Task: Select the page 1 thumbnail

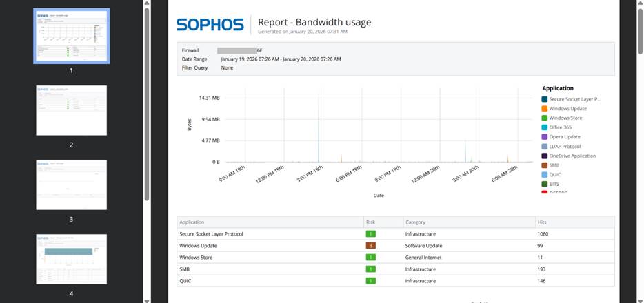Action: coord(71,36)
